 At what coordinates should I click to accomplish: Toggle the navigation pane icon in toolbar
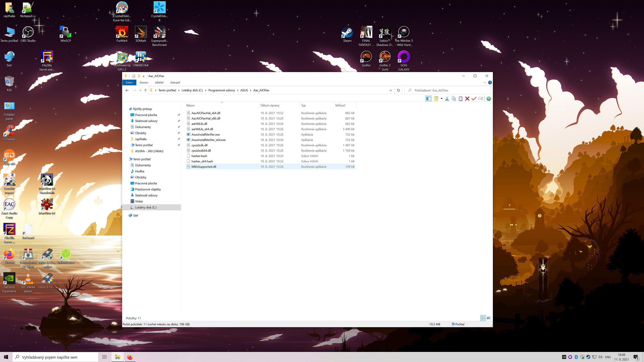428,99
